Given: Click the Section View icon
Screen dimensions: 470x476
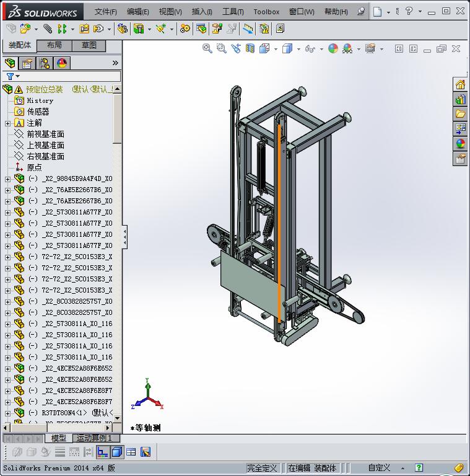Looking at the screenshot, I should pyautogui.click(x=250, y=48).
